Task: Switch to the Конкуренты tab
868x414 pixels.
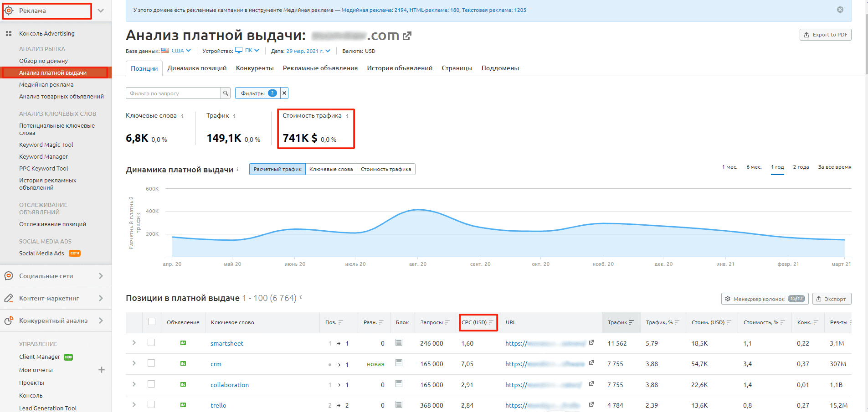Action: [x=255, y=68]
